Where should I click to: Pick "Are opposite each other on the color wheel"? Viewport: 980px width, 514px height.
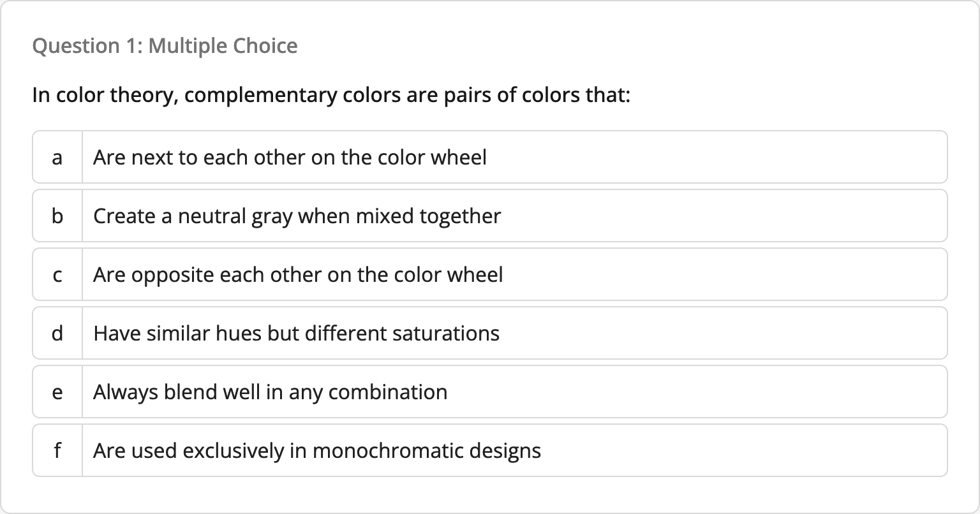point(298,275)
